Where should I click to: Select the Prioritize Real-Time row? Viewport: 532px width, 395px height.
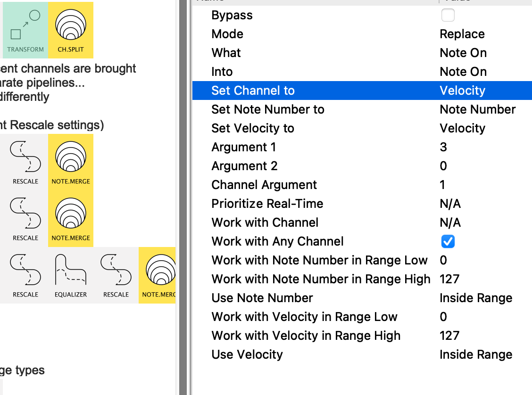[x=267, y=204]
